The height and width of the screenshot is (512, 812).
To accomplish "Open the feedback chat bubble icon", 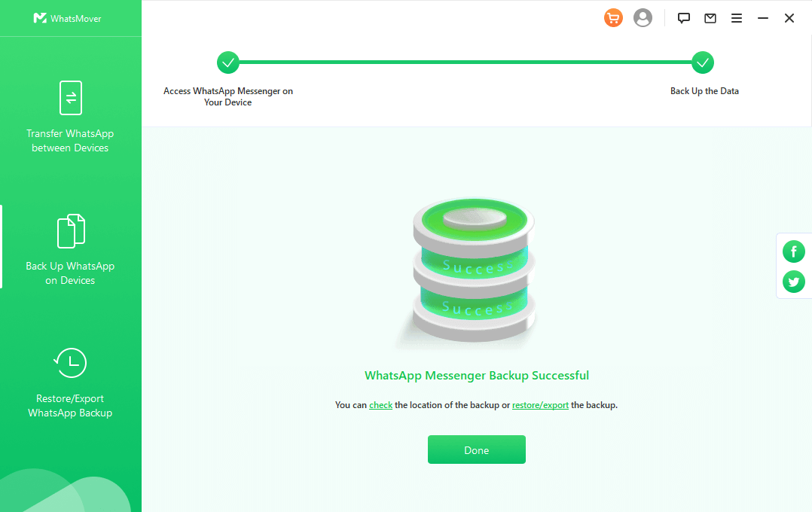I will pos(684,18).
